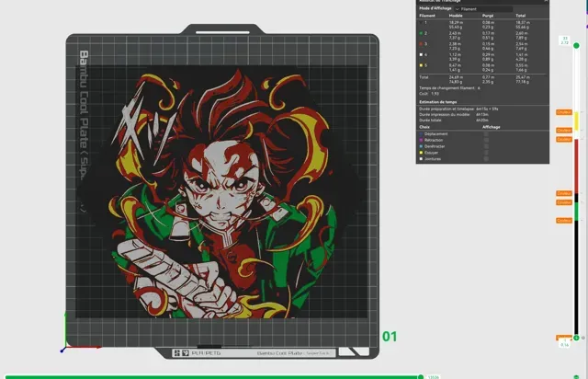This screenshot has height=379, width=588.
Task: Click the Purgé column header
Action: coord(488,16)
